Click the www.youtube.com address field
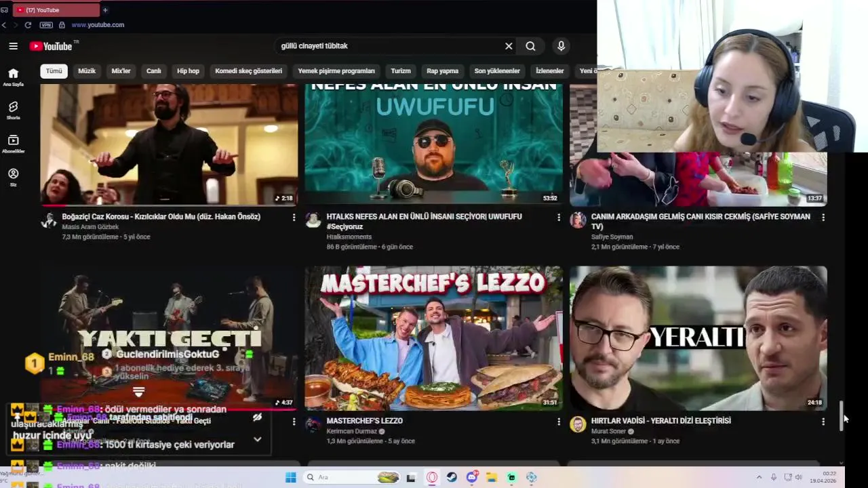The image size is (868, 488). click(98, 25)
